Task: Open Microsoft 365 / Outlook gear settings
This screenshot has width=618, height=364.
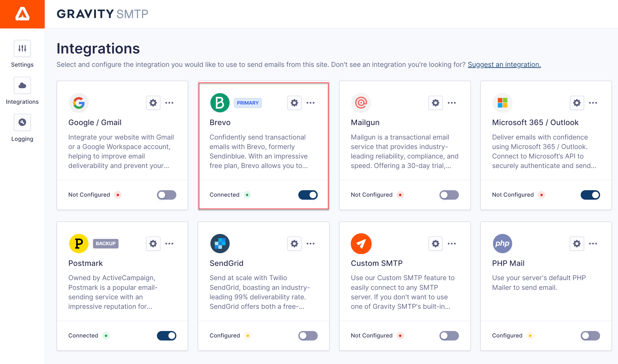Action: coord(577,103)
